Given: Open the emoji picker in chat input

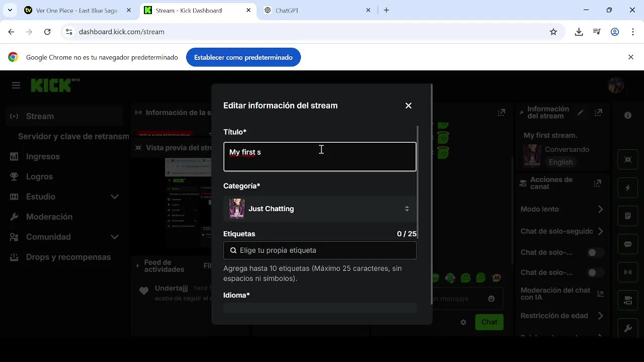Looking at the screenshot, I should point(491,299).
